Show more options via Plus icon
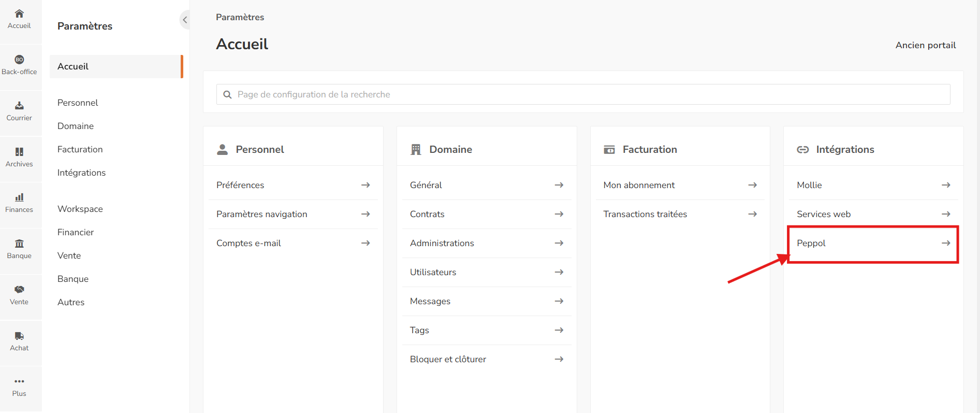Screen dimensions: 980x413 pos(19,382)
